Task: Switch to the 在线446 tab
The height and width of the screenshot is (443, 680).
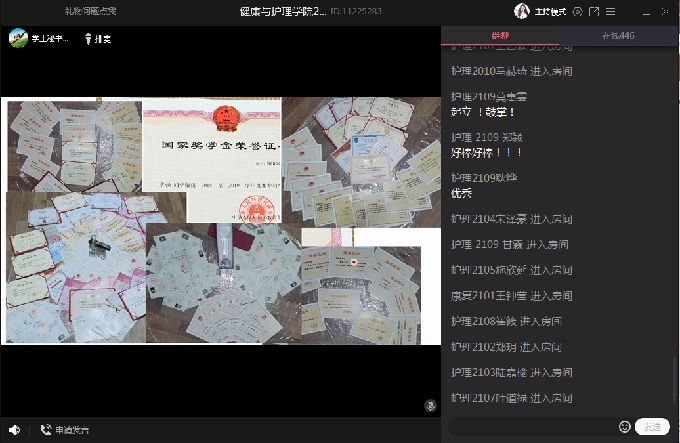Action: click(x=619, y=35)
